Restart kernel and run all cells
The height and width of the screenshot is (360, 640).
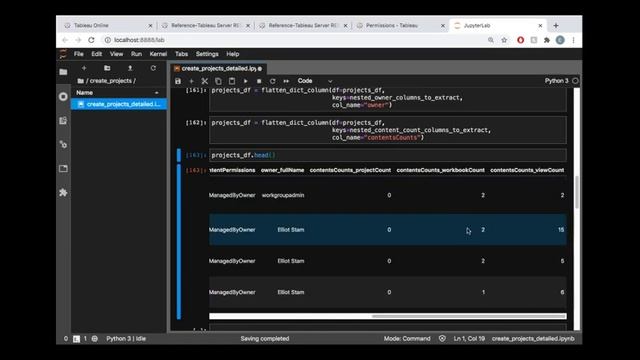coord(286,81)
